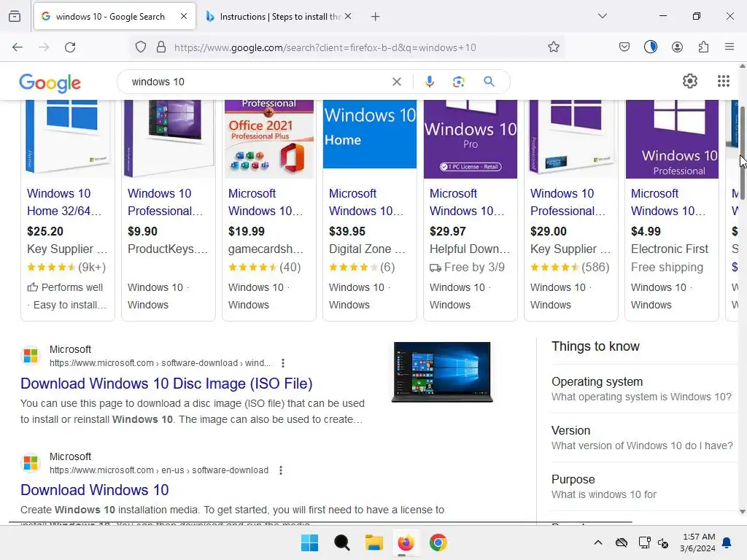Open the notification bell
Viewport: 747px width, 560px height.
click(727, 542)
